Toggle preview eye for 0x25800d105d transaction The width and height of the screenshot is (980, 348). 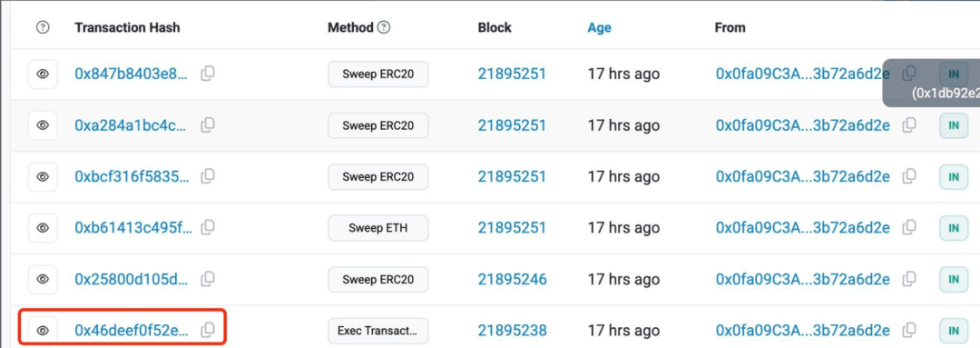click(43, 279)
